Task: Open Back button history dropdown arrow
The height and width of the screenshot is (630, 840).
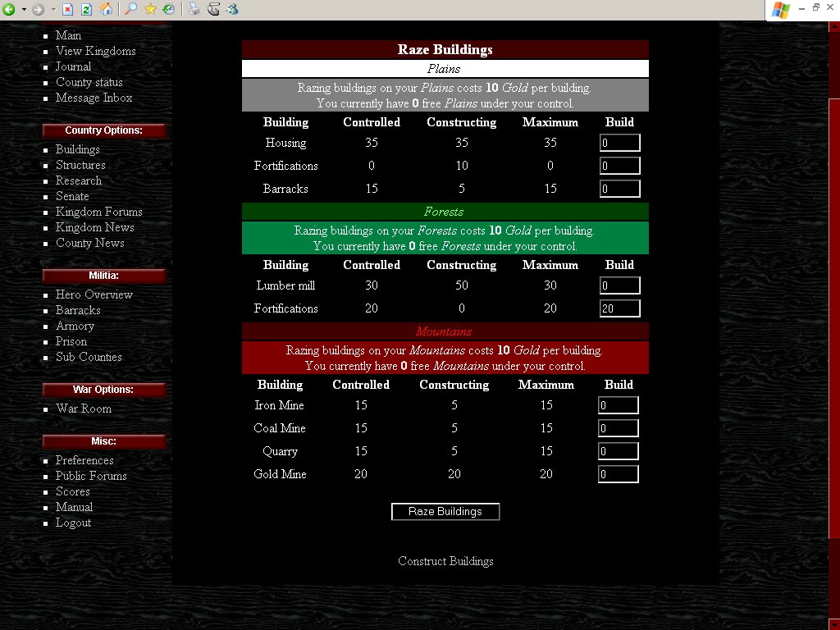Action: [24, 10]
